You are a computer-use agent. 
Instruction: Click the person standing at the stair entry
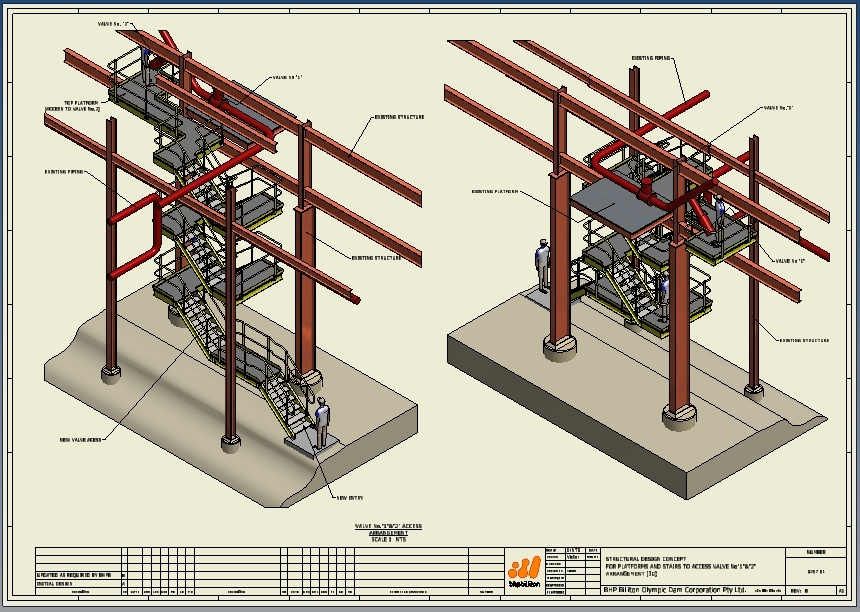321,422
